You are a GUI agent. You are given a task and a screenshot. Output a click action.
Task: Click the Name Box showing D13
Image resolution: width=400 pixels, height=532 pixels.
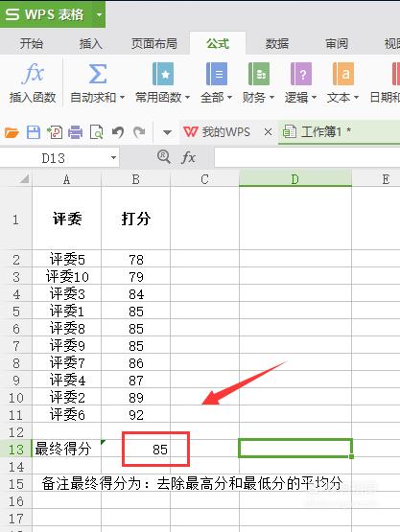(x=54, y=158)
